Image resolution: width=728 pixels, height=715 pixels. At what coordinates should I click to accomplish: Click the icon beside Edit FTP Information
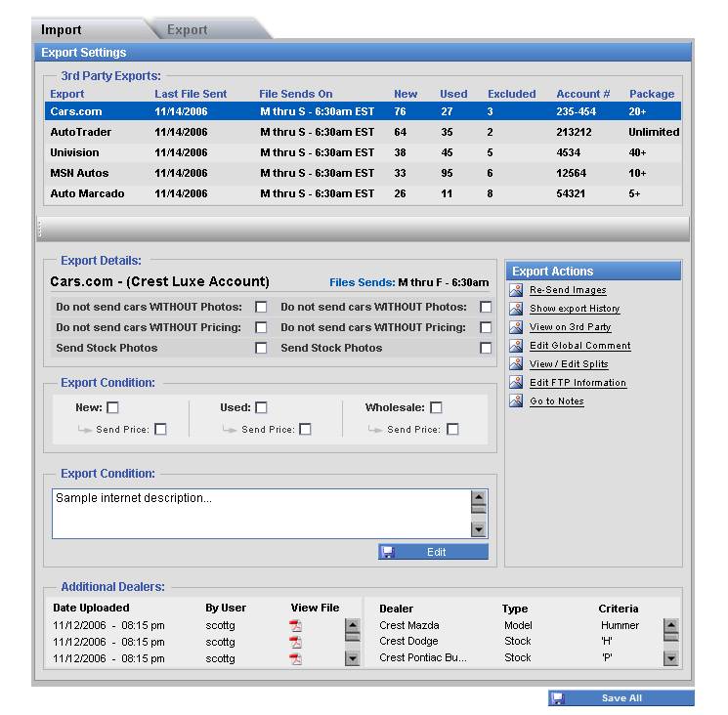[516, 382]
